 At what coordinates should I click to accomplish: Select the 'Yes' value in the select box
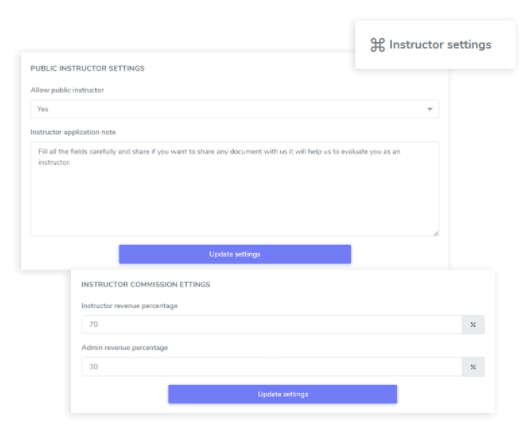43,109
